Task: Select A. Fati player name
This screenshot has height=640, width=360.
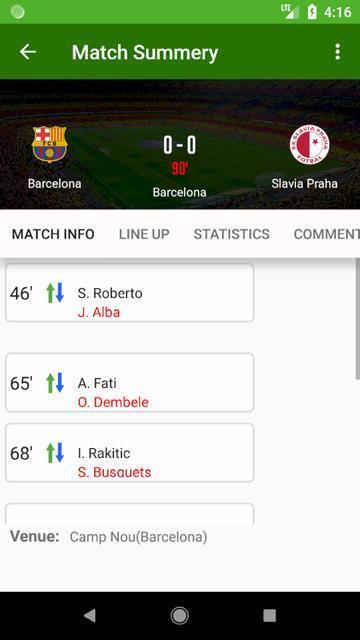Action: coord(97,383)
